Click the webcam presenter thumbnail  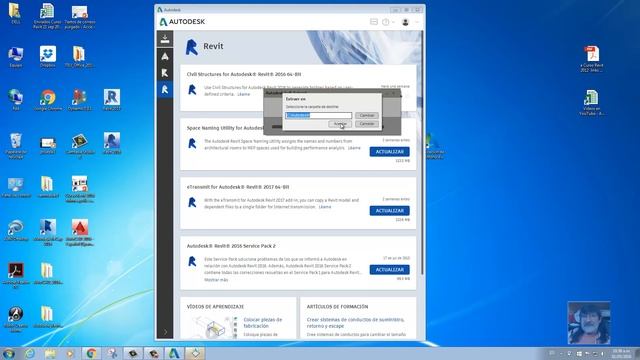pyautogui.click(x=589, y=323)
